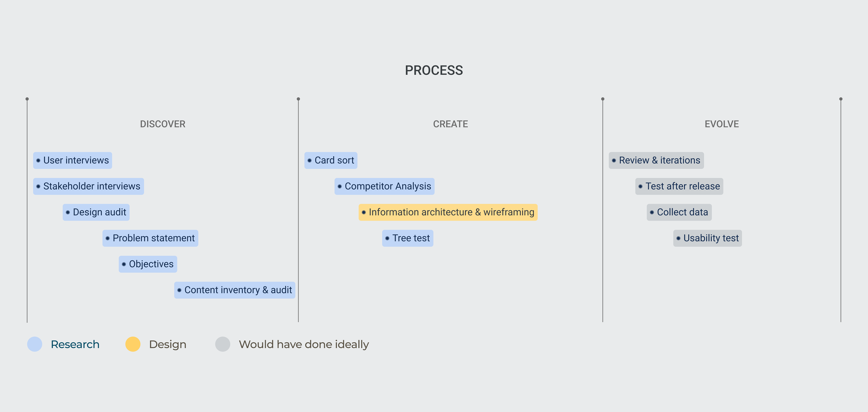Click the Collect data tag
This screenshot has width=868, height=412.
(x=679, y=212)
